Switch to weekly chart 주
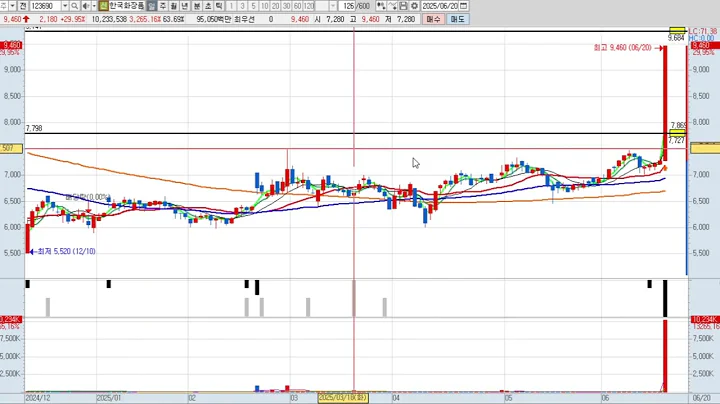 click(163, 6)
